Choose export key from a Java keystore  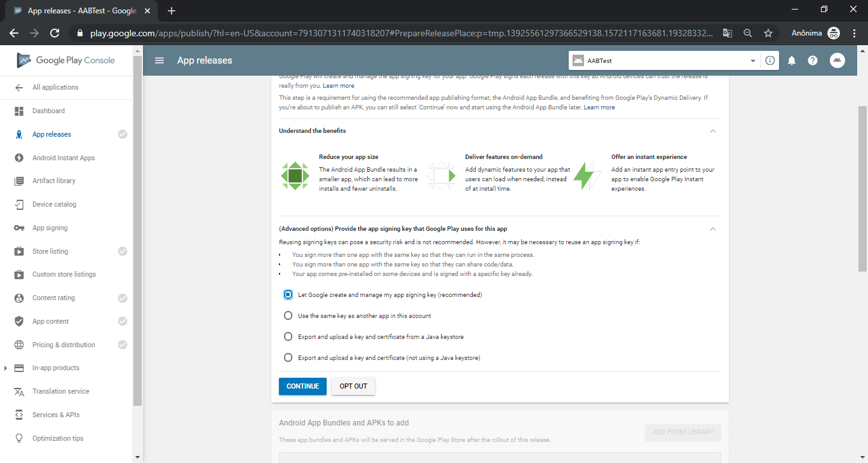288,336
